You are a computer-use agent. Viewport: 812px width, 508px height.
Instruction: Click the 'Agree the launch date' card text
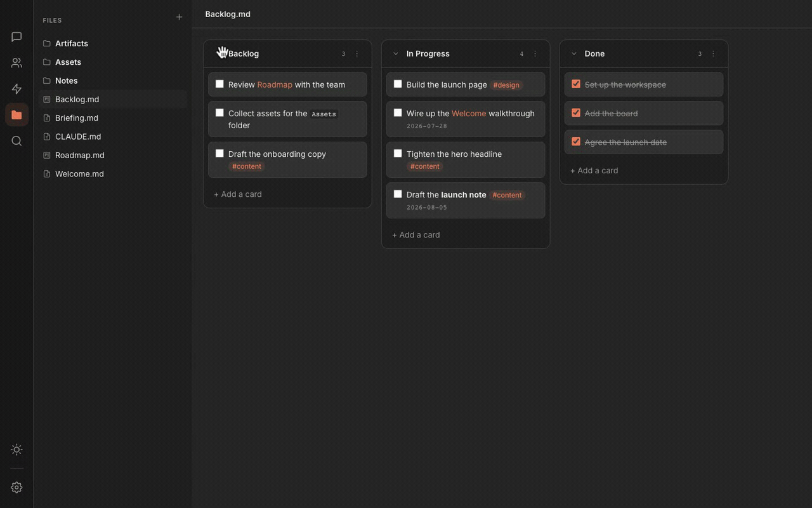point(625,142)
